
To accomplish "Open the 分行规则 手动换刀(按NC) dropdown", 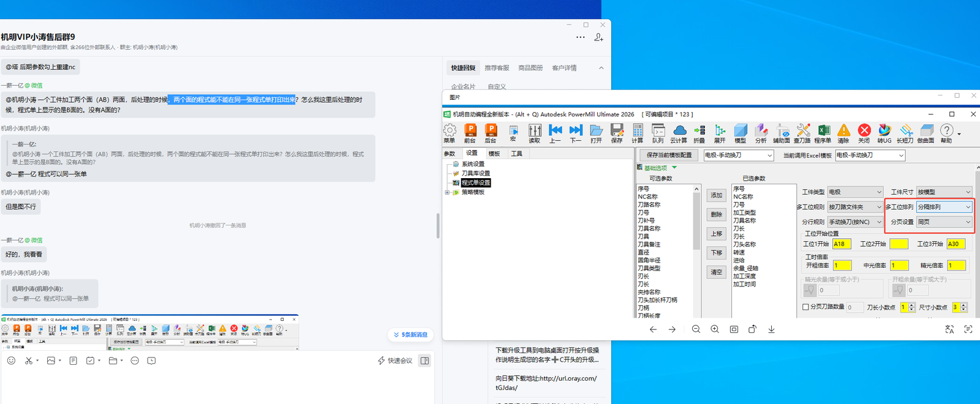I will [x=855, y=222].
